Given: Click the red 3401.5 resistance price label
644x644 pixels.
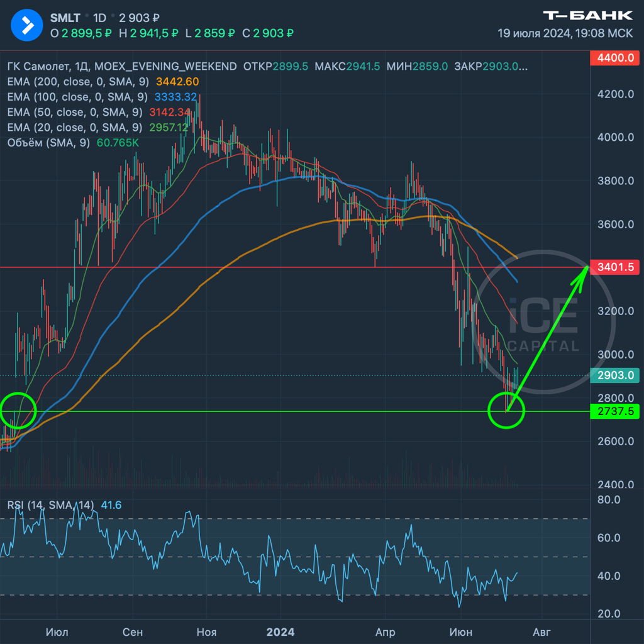Looking at the screenshot, I should tap(615, 267).
